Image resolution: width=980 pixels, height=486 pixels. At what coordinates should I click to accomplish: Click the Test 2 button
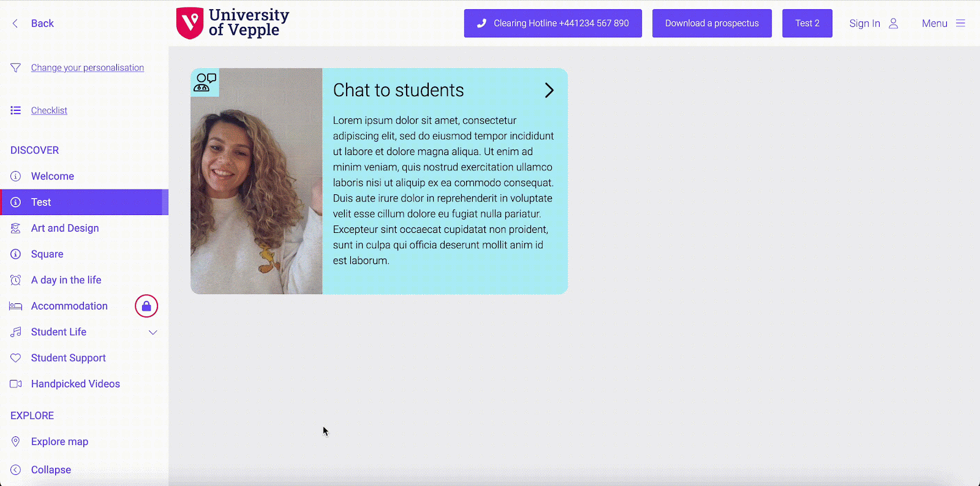pyautogui.click(x=807, y=23)
